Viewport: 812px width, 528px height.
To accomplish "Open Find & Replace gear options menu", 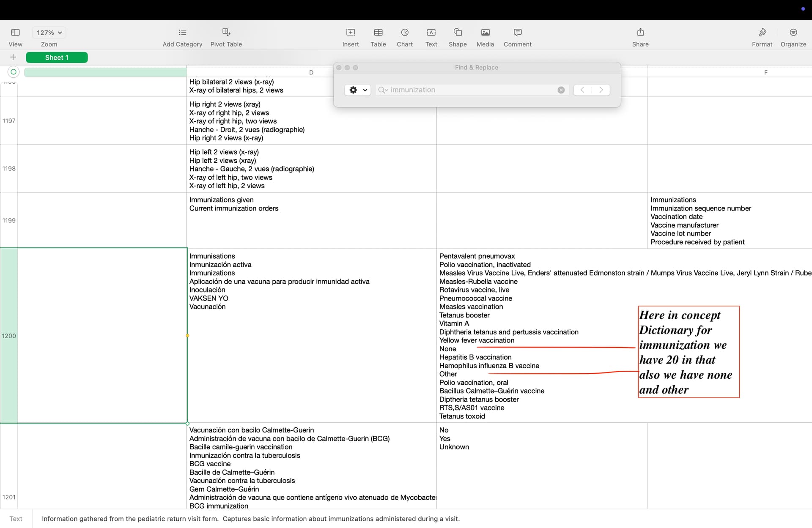I will coord(358,90).
